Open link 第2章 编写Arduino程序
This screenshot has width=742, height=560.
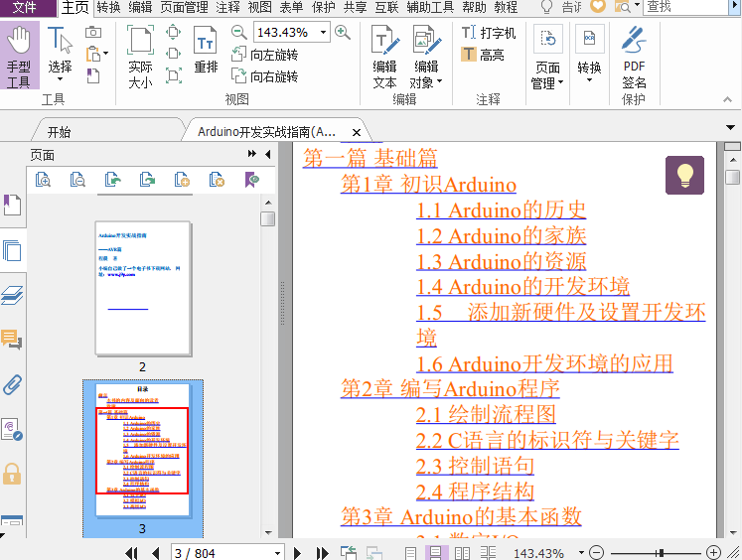pos(450,389)
